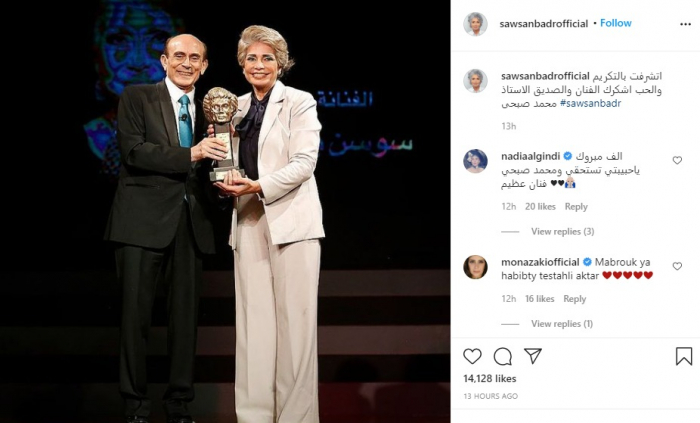Click the award ceremony photo
The height and width of the screenshot is (423, 700).
[x=225, y=212]
